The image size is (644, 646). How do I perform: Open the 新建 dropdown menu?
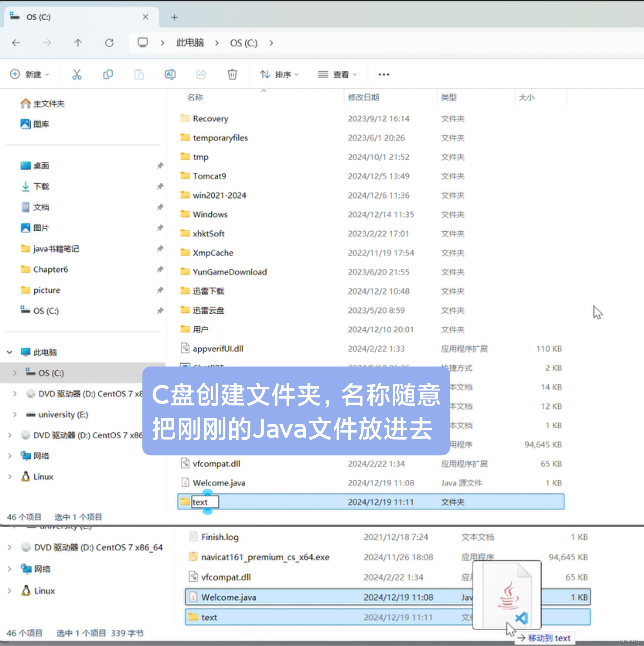click(x=30, y=74)
